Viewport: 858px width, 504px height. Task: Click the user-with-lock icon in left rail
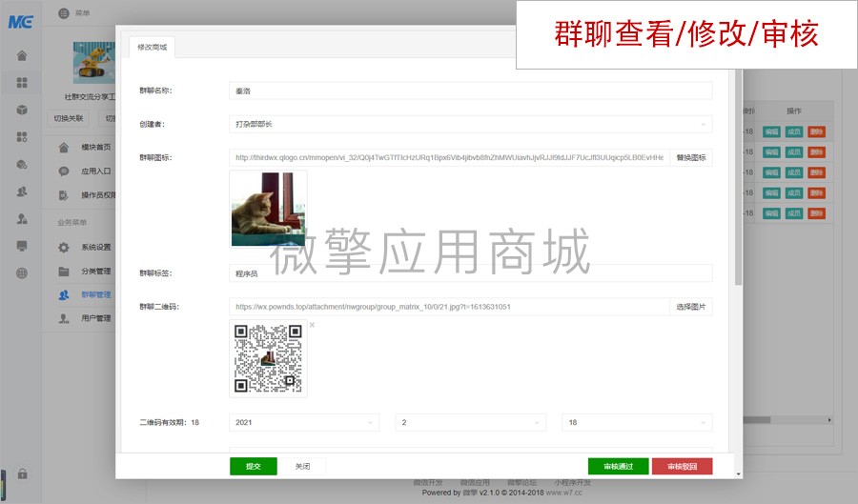(22, 219)
